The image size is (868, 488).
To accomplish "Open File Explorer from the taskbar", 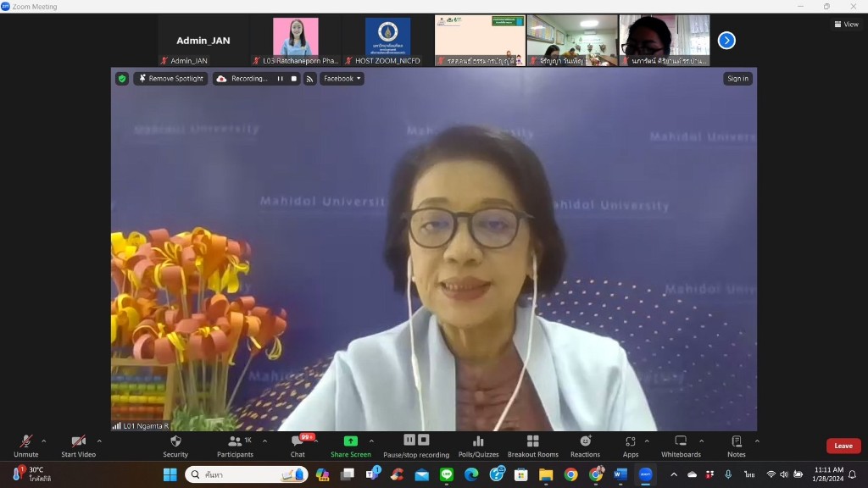I will click(x=546, y=474).
